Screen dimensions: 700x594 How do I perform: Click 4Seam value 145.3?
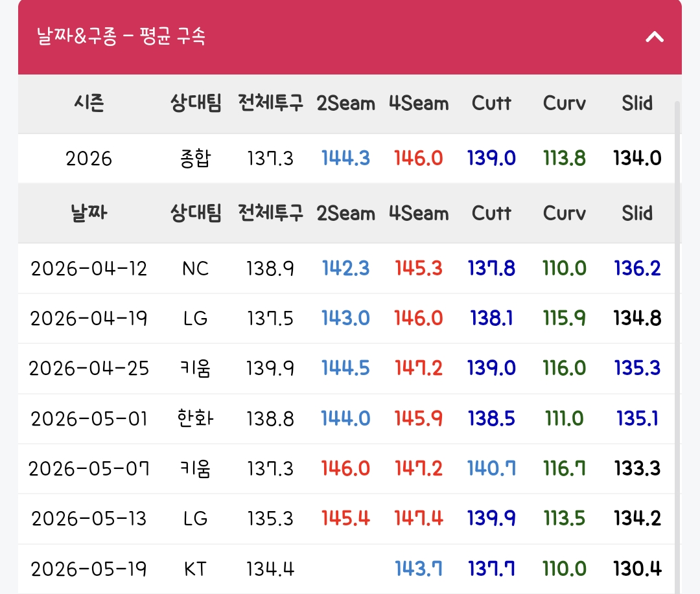coord(418,269)
